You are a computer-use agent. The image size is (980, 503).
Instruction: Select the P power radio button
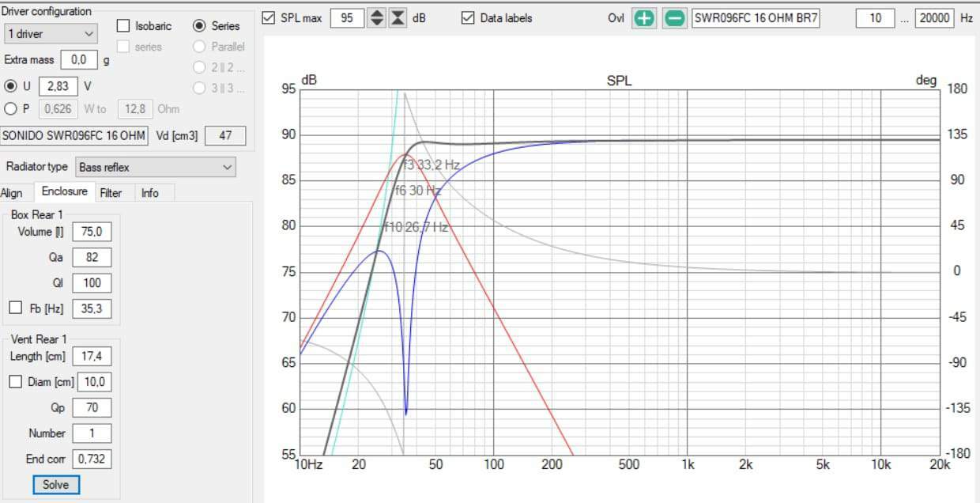tap(10, 109)
